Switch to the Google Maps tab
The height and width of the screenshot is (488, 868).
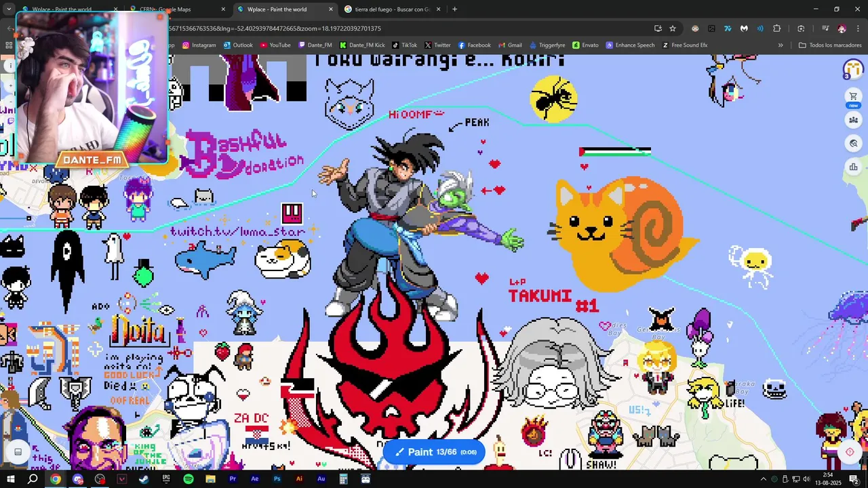176,9
